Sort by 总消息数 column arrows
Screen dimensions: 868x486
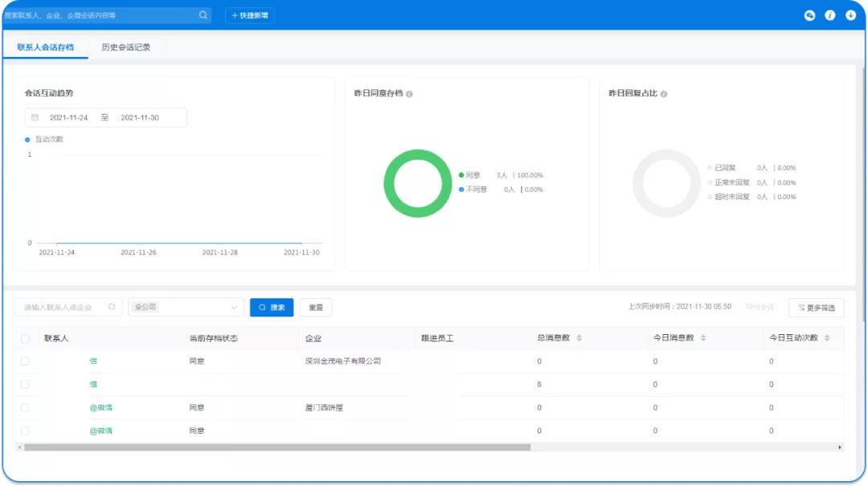tap(579, 338)
